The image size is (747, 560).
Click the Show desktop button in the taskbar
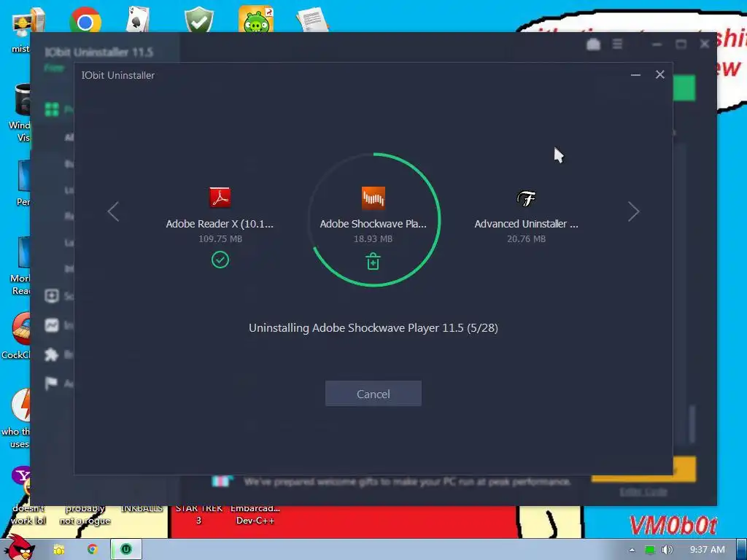pos(742,550)
